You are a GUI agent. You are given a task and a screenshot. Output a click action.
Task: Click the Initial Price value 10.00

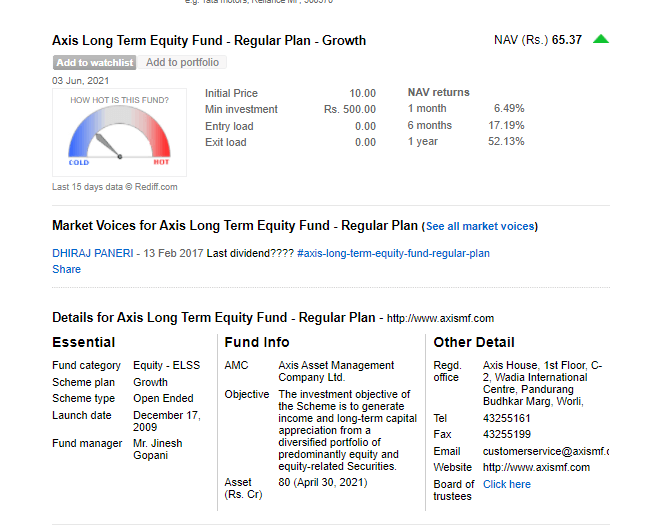tap(362, 93)
